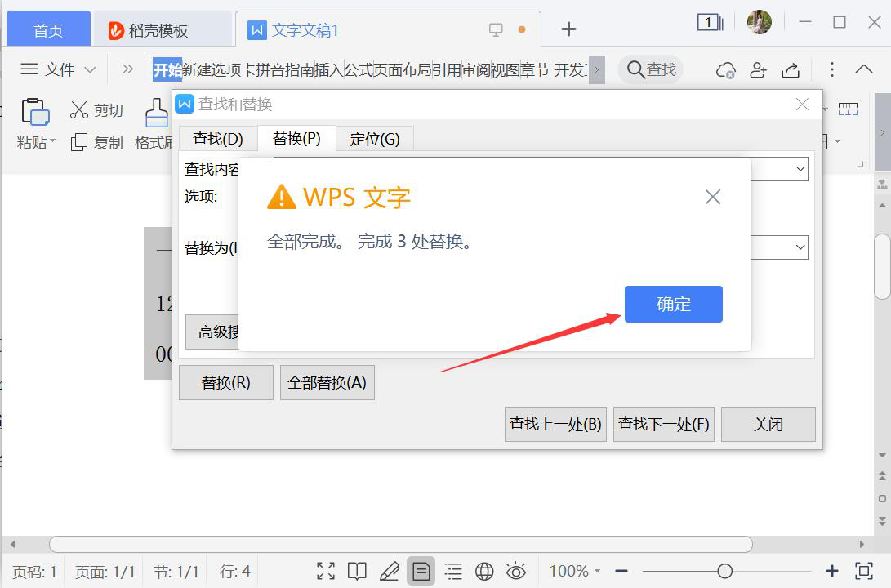Click the ruler icon at top right
The width and height of the screenshot is (891, 588).
click(x=848, y=109)
